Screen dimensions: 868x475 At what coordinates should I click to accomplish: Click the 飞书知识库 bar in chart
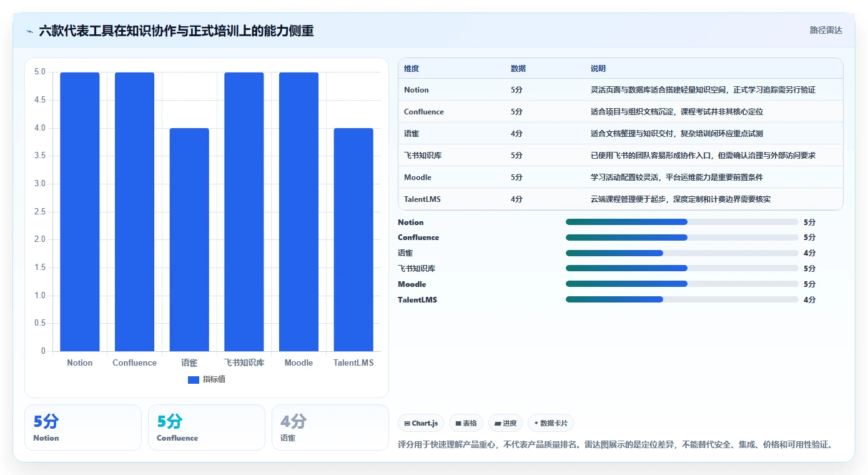(x=244, y=212)
